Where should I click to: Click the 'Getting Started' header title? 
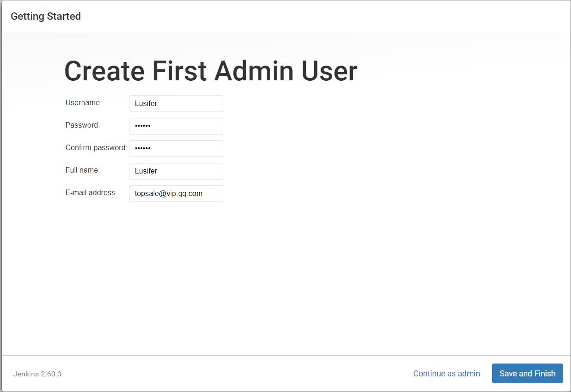pyautogui.click(x=46, y=16)
